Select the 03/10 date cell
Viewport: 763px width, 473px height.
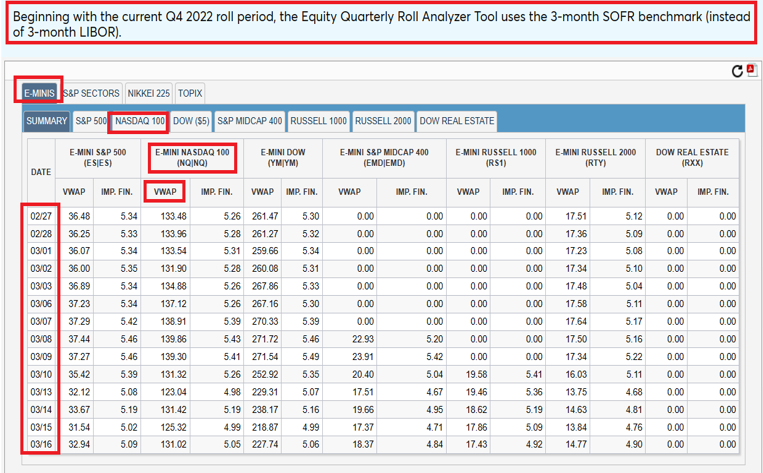(41, 374)
